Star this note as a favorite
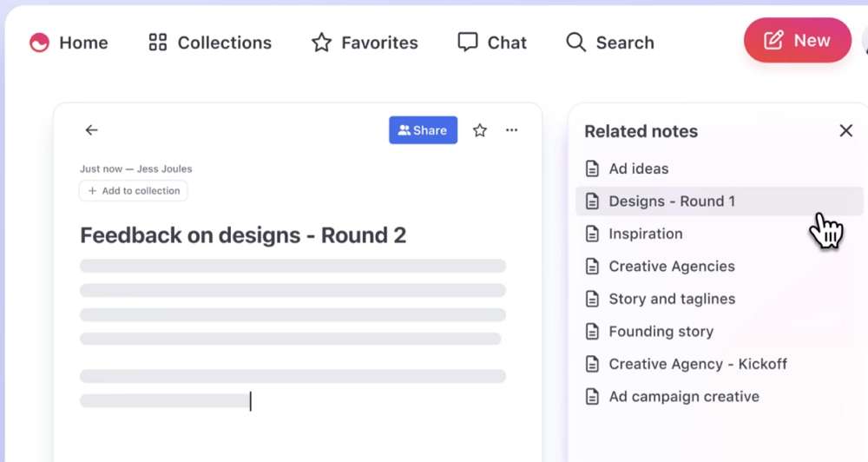The width and height of the screenshot is (868, 462). click(x=480, y=130)
